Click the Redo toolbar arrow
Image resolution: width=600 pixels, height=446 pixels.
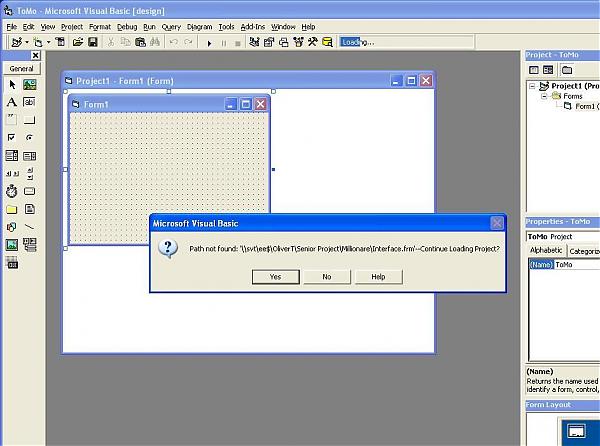tap(188, 42)
